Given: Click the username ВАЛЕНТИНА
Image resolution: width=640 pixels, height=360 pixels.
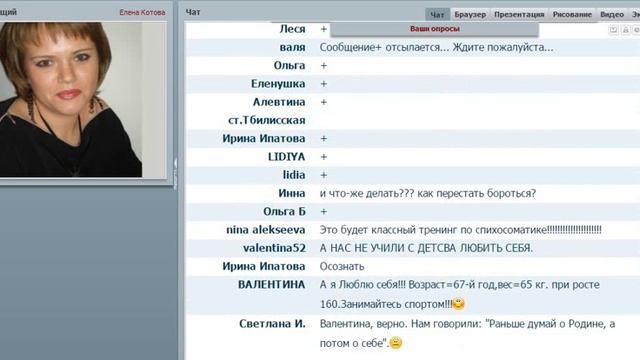Looking at the screenshot, I should pos(271,284).
